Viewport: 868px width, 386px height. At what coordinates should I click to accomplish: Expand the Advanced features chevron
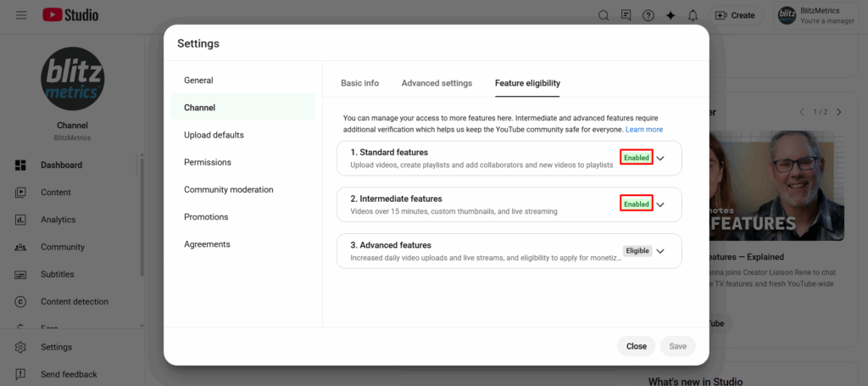point(660,251)
